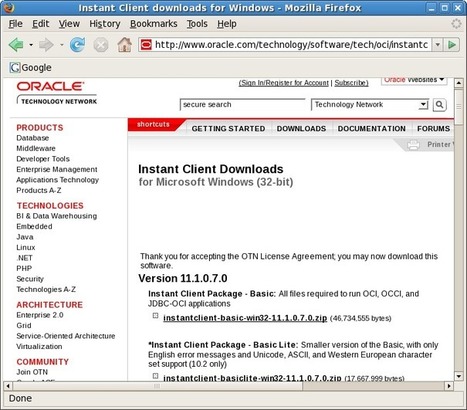This screenshot has width=467, height=410.
Task: Open the address bar history dropdown arrow
Action: (437, 45)
